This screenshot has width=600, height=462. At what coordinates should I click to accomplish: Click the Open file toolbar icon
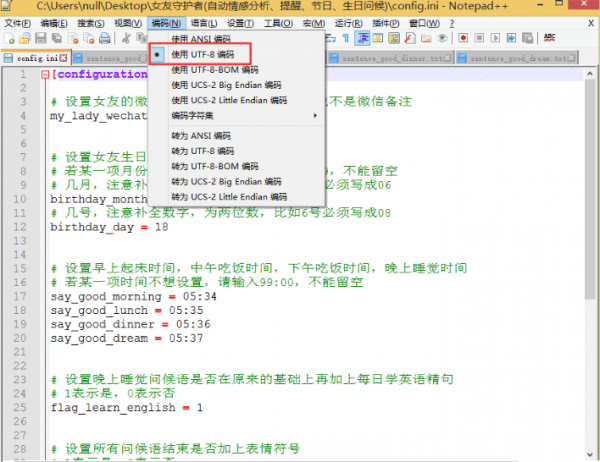coord(25,38)
